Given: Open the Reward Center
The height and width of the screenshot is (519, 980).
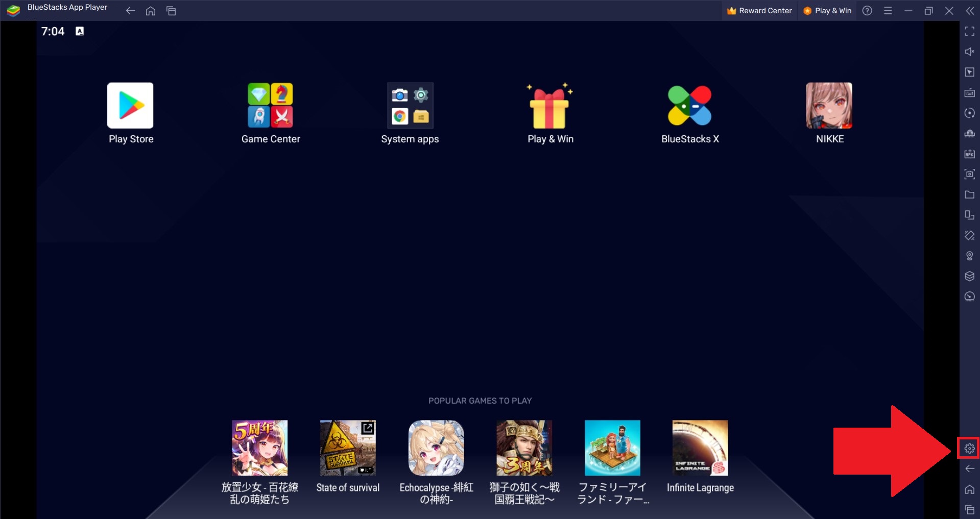Looking at the screenshot, I should point(759,10).
